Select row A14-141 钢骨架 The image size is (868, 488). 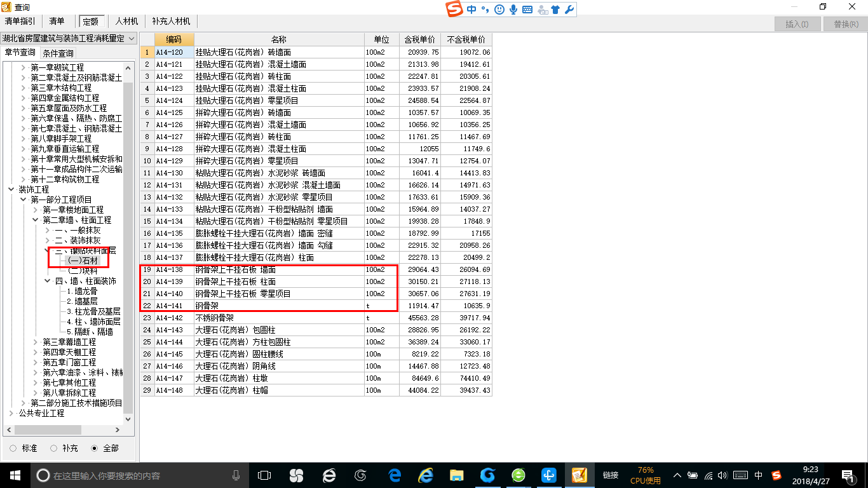click(316, 306)
